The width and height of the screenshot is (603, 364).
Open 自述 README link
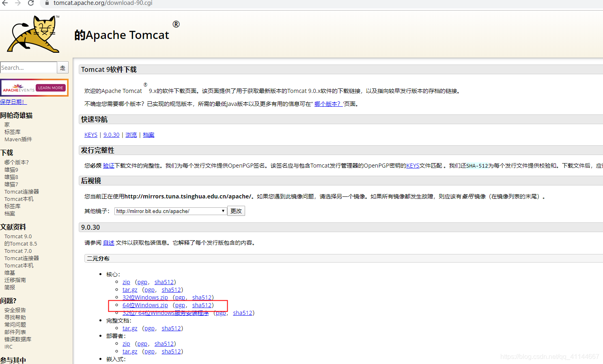point(109,243)
